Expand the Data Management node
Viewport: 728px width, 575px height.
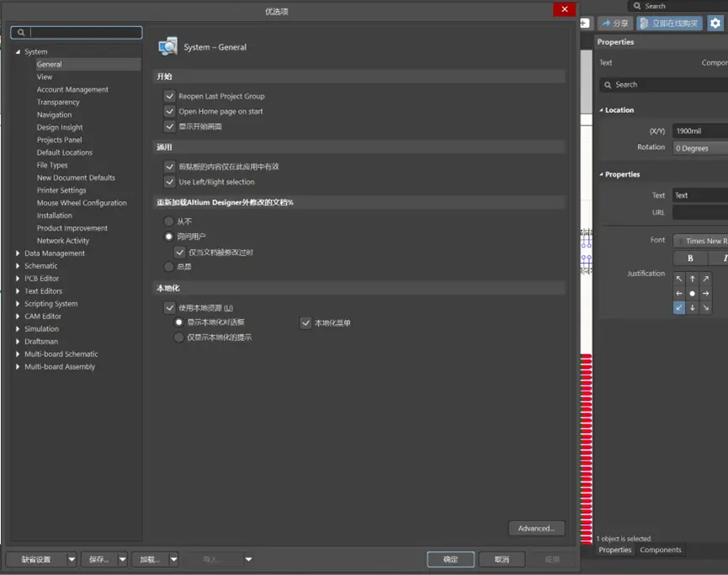pos(18,253)
